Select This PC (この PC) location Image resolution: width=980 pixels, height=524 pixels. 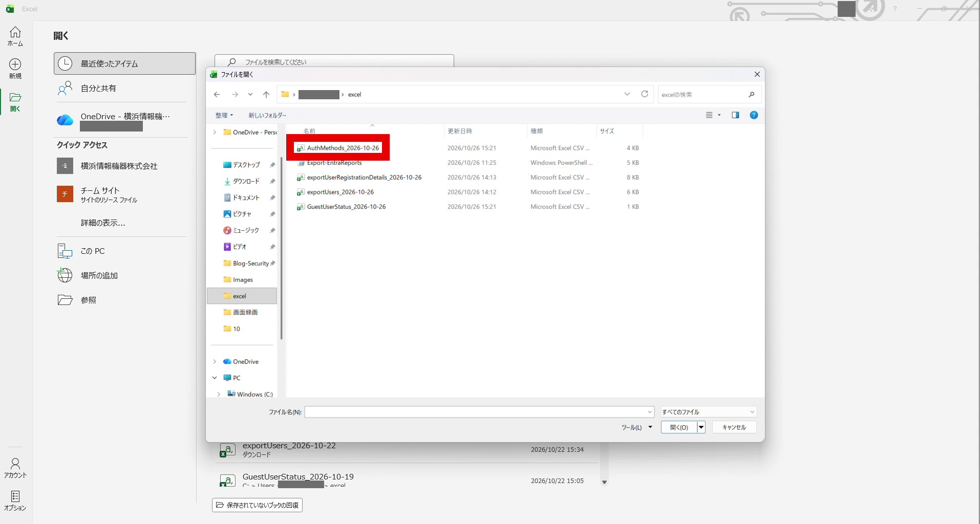click(x=125, y=251)
